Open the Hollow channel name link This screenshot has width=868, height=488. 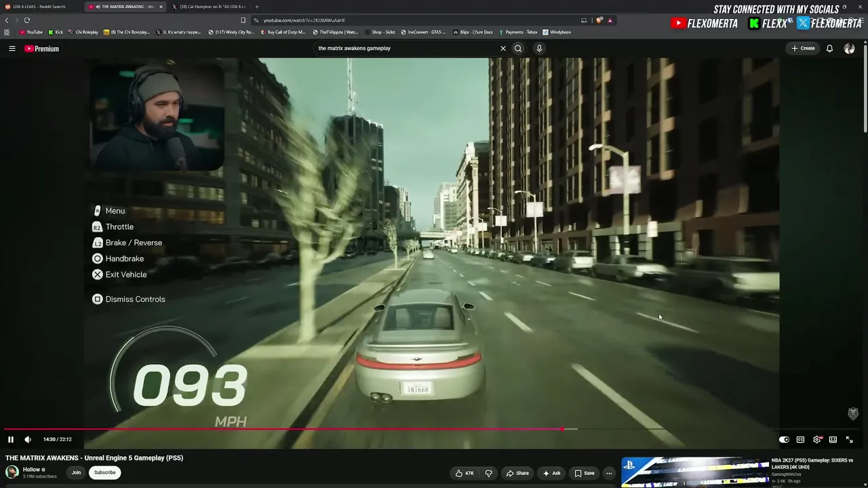click(31, 469)
